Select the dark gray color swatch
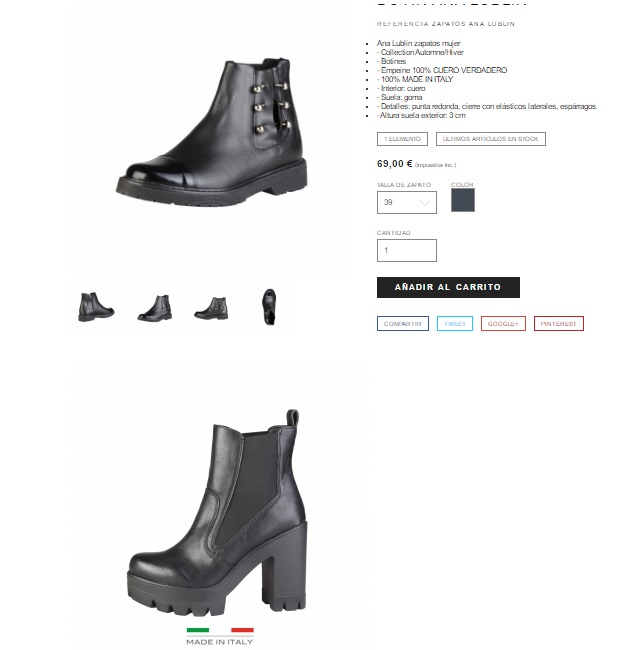Screen dimensions: 624x650 [463, 200]
